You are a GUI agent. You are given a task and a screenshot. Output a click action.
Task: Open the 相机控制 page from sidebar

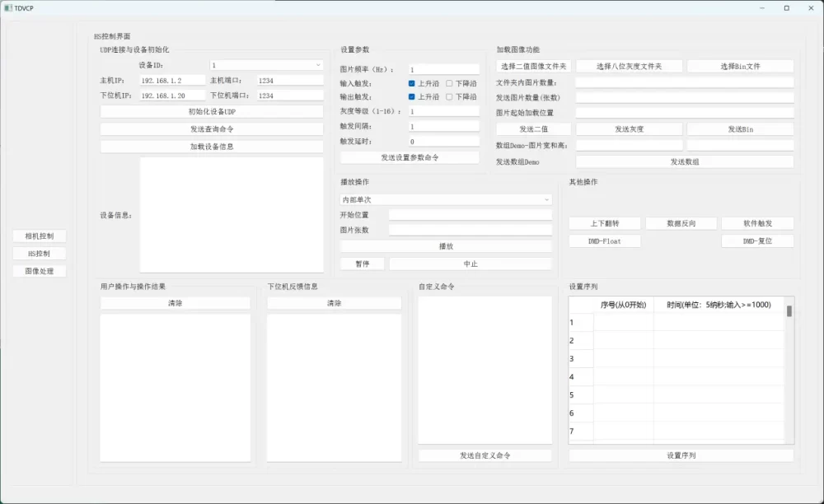pyautogui.click(x=40, y=236)
